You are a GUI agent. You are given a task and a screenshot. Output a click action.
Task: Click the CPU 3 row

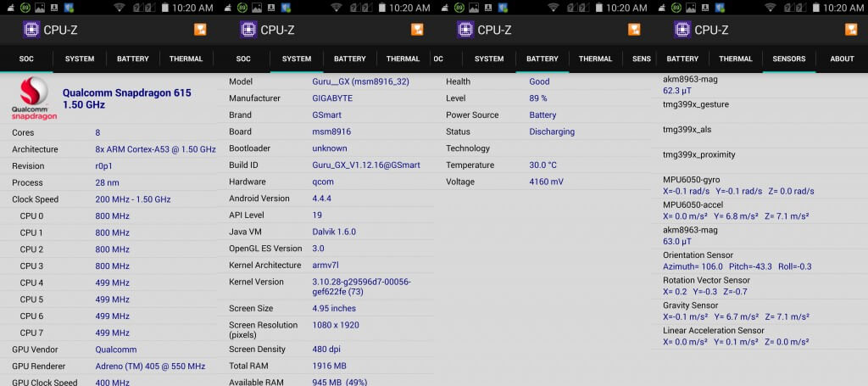(x=108, y=266)
